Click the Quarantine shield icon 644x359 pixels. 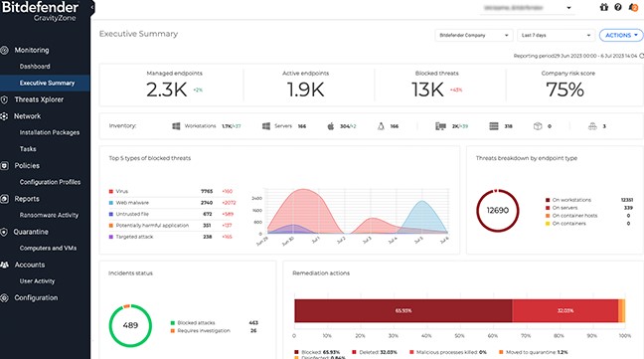[x=4, y=232]
